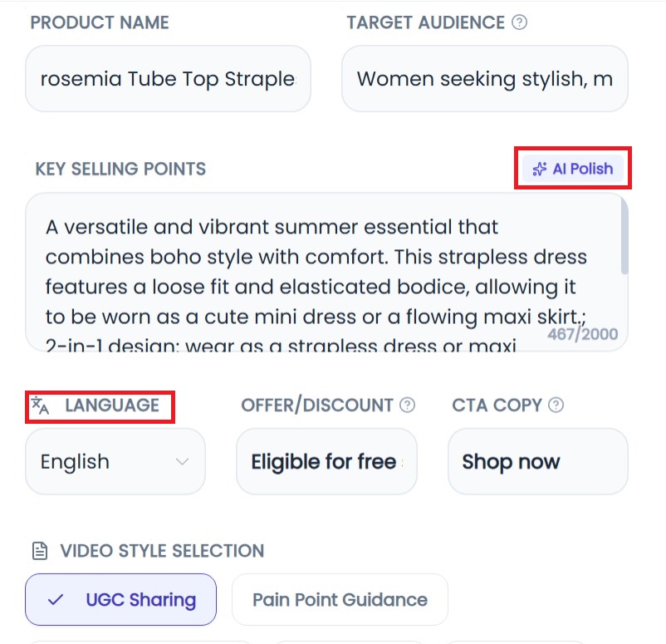Screen dimensions: 666x644
Task: Click the CTA Copy help icon
Action: tap(556, 406)
